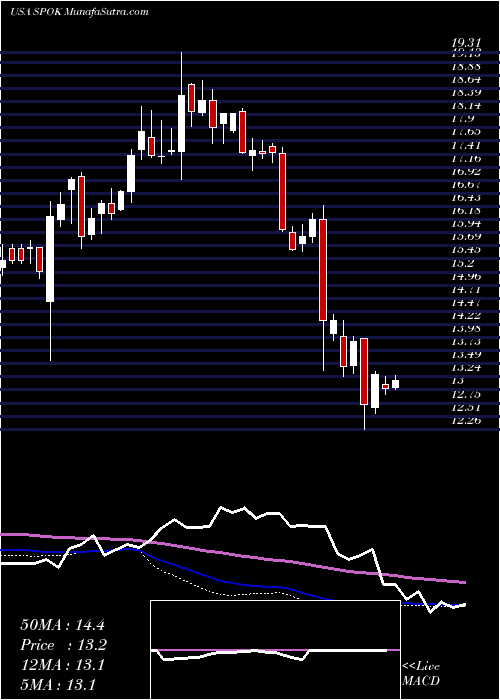
Task: Click the 13.49 price axis label
Action: click(x=466, y=354)
